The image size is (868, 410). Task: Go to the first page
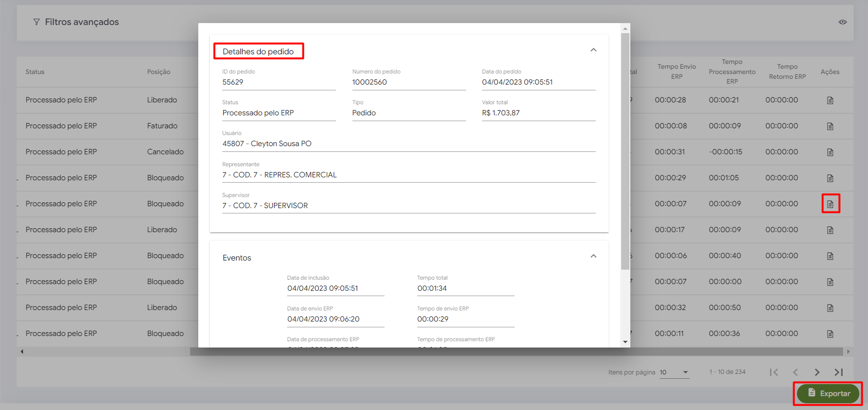tap(774, 372)
